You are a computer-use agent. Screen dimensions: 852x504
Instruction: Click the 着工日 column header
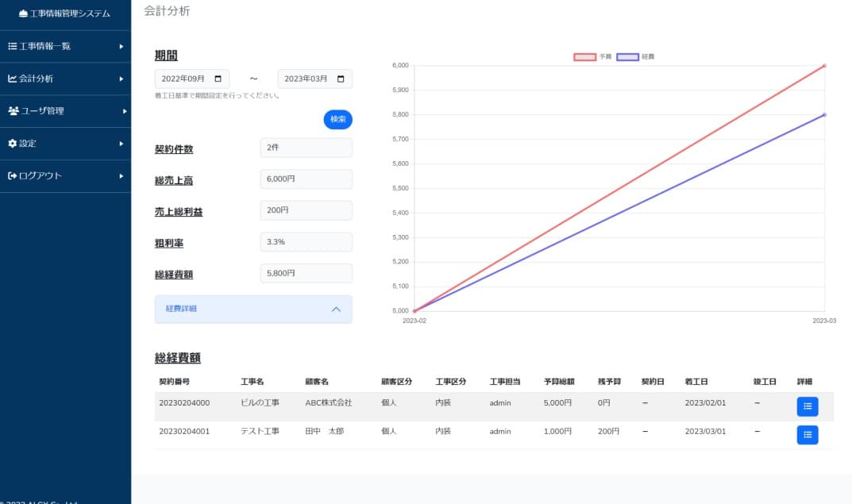696,382
